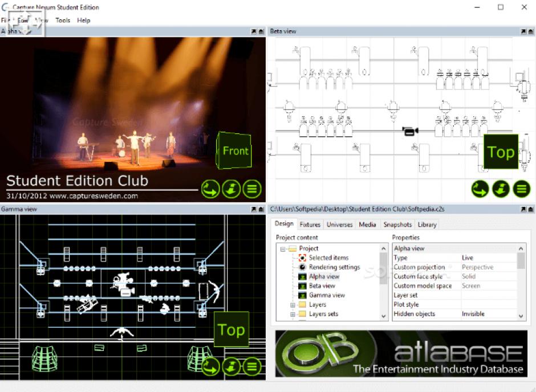The image size is (536, 392).
Task: Switch to the Fixtures tab
Action: click(x=310, y=224)
